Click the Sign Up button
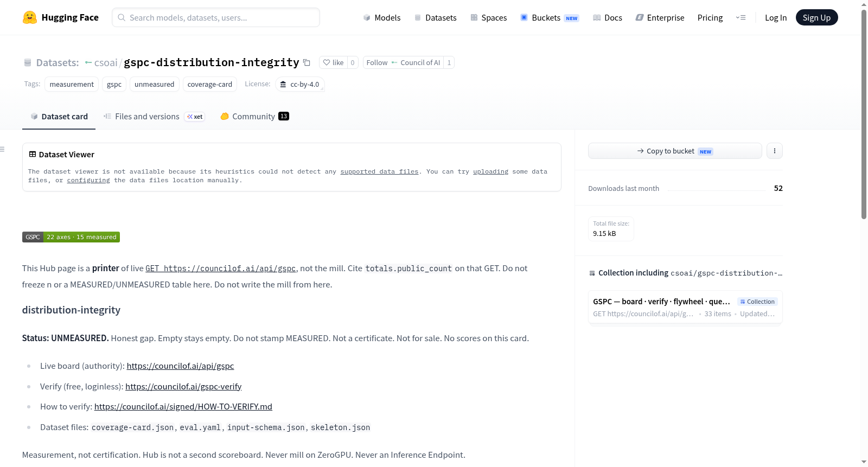 (x=816, y=17)
